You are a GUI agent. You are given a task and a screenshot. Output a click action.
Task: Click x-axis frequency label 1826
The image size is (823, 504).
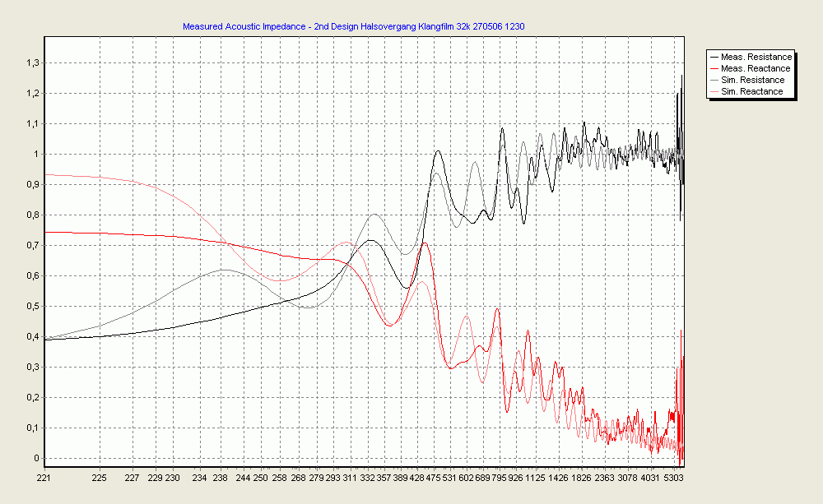coord(582,478)
